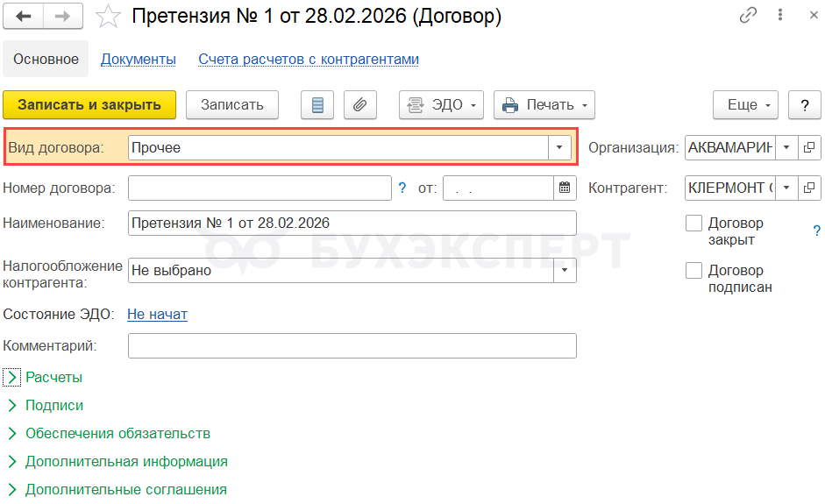Open Вид договора dropdown list
825x504 pixels.
(x=559, y=147)
